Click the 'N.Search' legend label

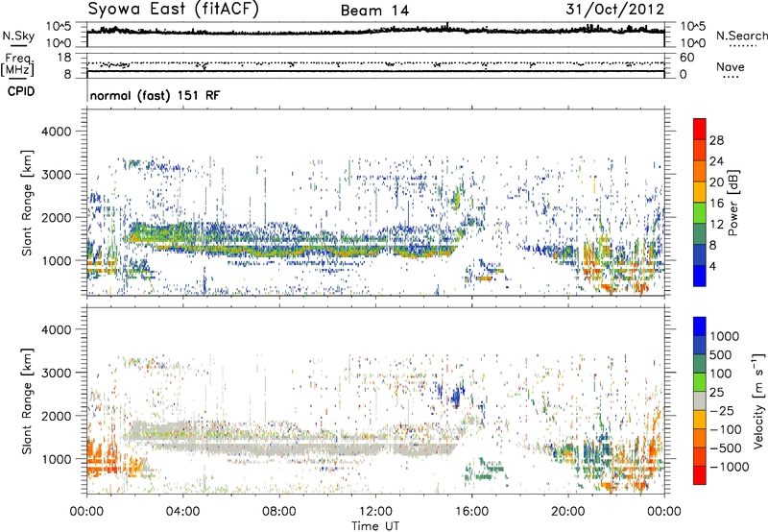pos(742,36)
